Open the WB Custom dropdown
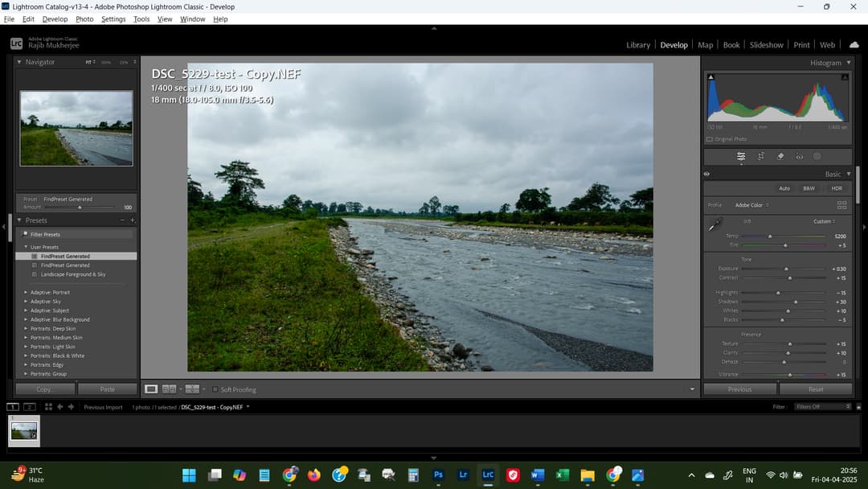This screenshot has width=868, height=489. click(825, 221)
